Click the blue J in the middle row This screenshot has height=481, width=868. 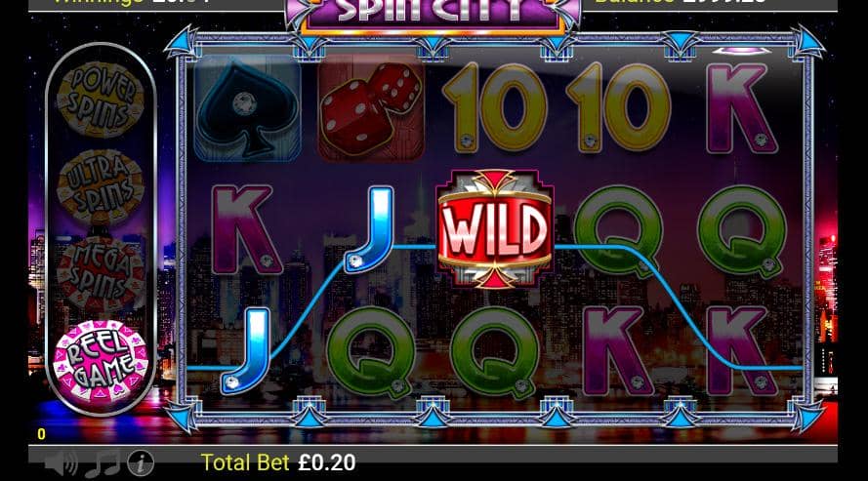point(369,229)
